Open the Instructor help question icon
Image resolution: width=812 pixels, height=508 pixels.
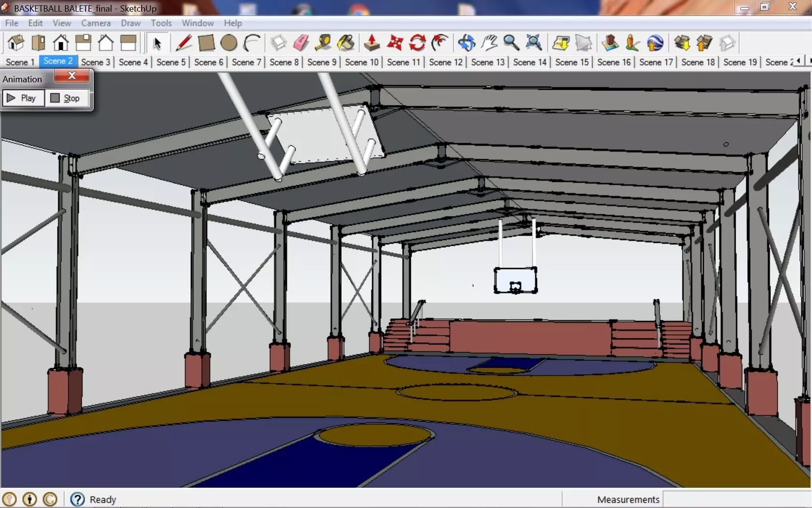[77, 499]
